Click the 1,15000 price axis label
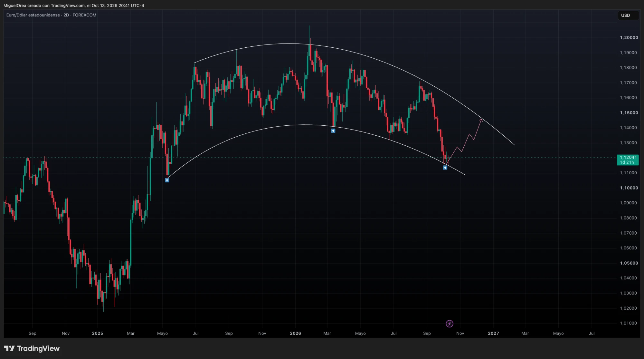Viewport: 644px width, 359px height. 629,113
